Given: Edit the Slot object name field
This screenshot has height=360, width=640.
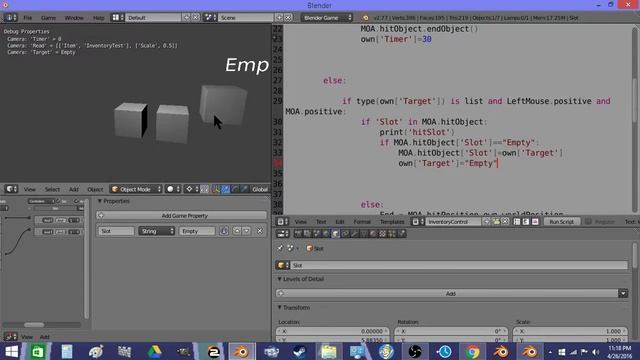Looking at the screenshot, I should point(459,265).
